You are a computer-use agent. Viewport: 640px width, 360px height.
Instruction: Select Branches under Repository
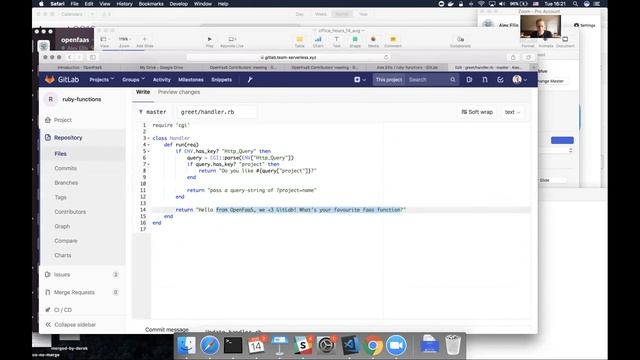pos(66,183)
